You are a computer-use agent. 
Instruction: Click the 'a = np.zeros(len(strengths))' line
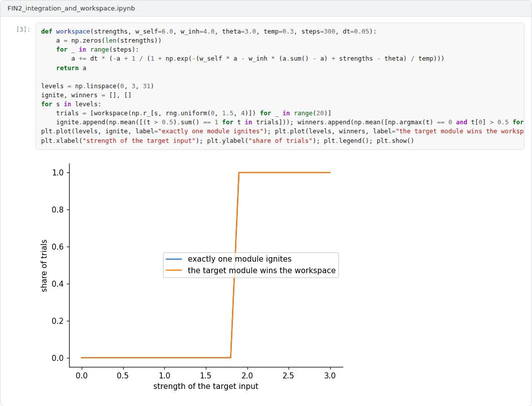pos(109,41)
